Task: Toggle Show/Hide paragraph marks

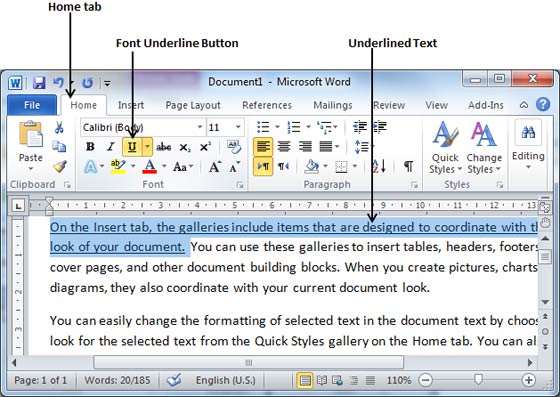Action: (x=409, y=166)
